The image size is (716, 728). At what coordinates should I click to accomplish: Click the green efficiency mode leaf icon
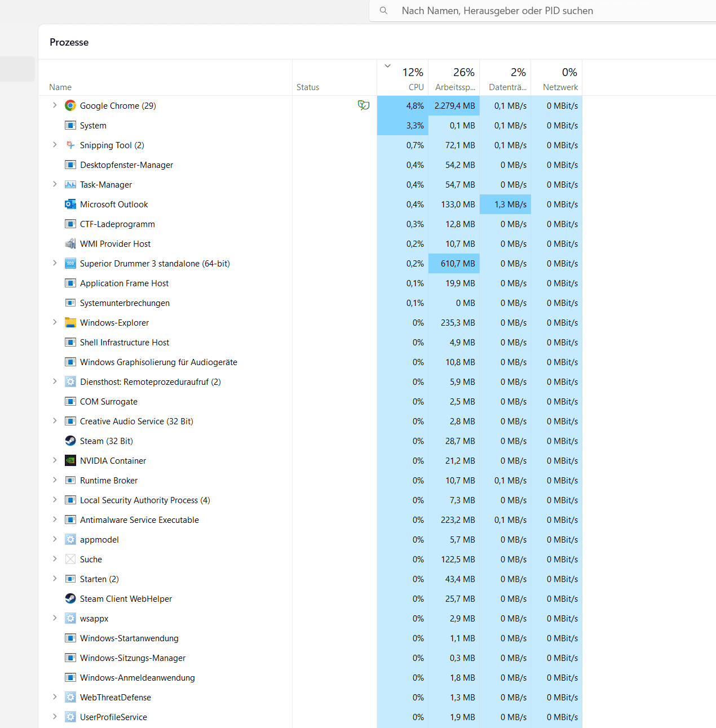click(x=364, y=105)
